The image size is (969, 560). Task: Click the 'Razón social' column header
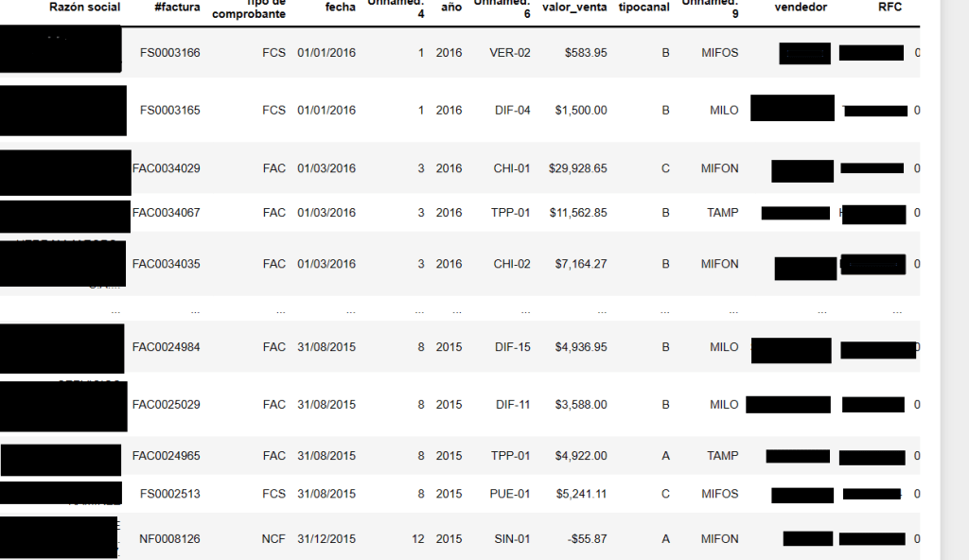pyautogui.click(x=84, y=8)
